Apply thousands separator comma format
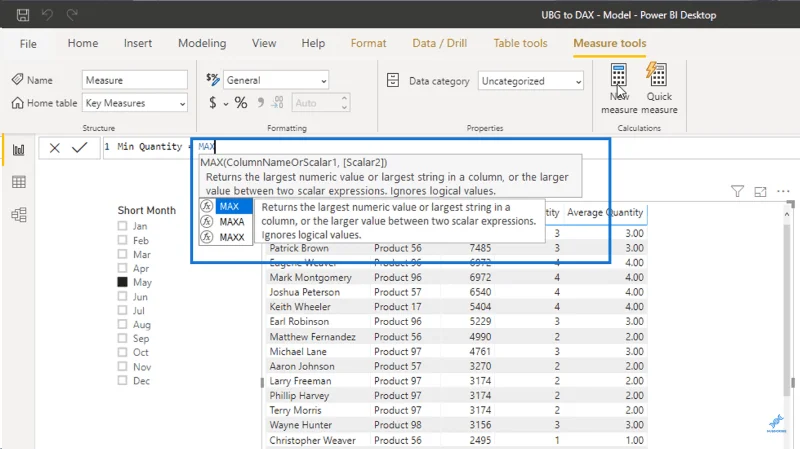 point(261,103)
